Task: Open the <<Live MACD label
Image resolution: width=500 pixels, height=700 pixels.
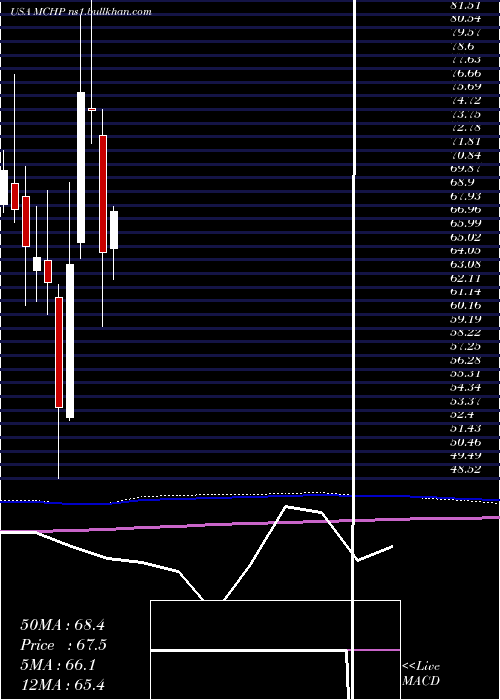Action: click(x=421, y=674)
